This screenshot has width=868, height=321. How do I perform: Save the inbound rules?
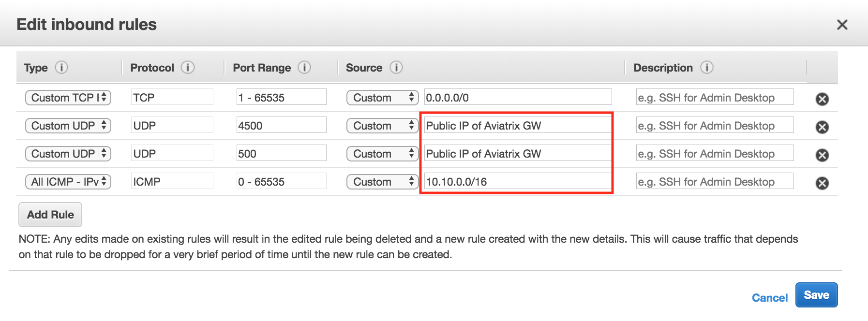(x=816, y=295)
